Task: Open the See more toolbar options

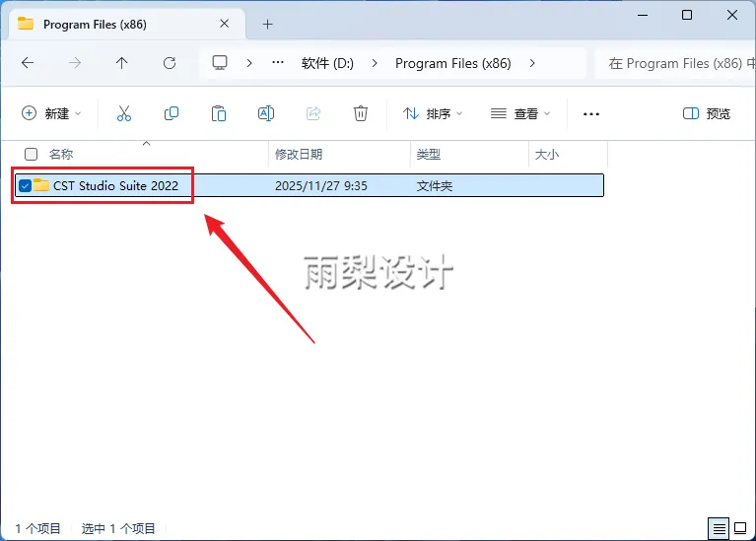Action: point(591,114)
